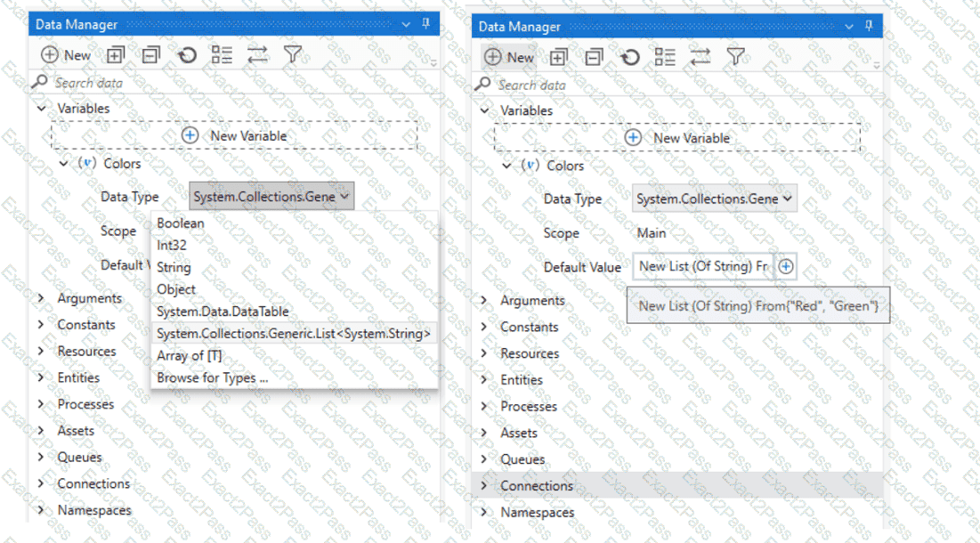Sort arrows icon in left Data Manager toolbar

[x=257, y=55]
